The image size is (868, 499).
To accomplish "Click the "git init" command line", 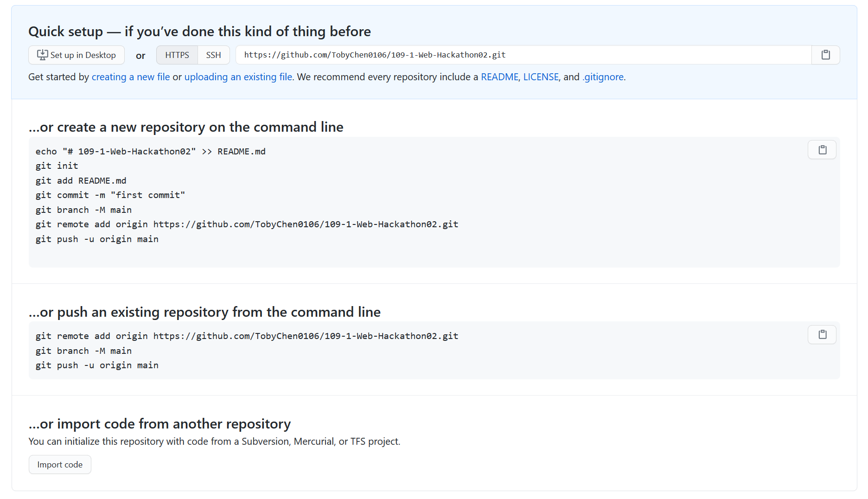I will click(57, 166).
